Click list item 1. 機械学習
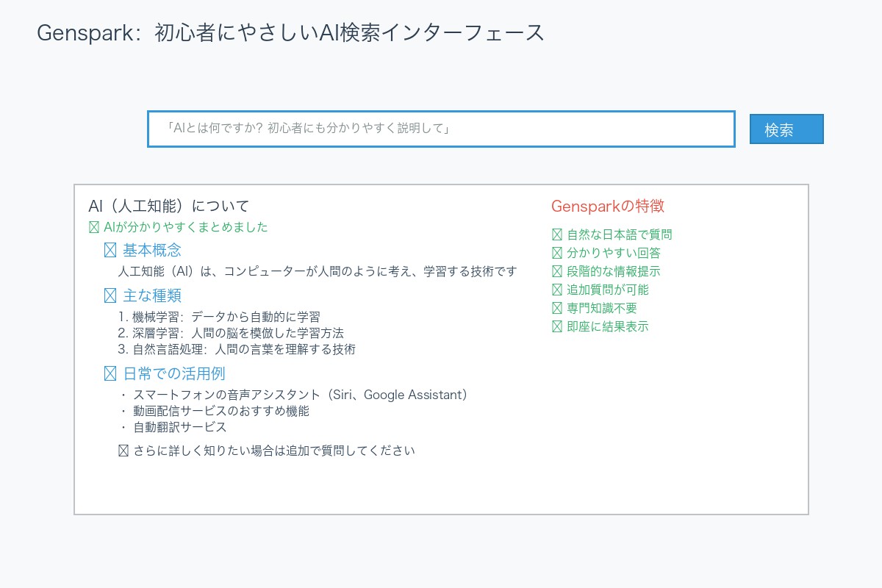 [219, 318]
